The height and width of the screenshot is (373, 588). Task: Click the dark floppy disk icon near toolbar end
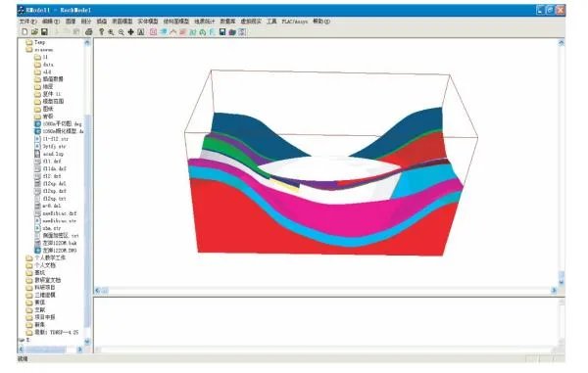pyautogui.click(x=222, y=32)
